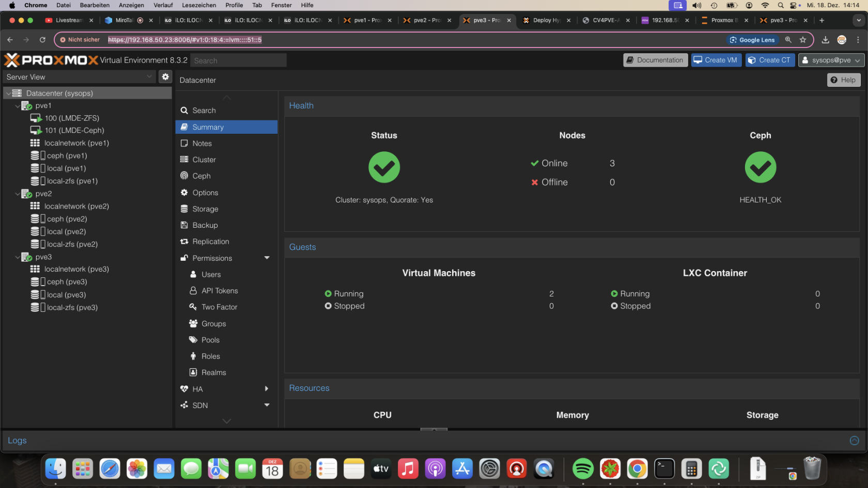The image size is (868, 488).
Task: Click the zoom magnifier icon in address bar
Action: coord(788,40)
